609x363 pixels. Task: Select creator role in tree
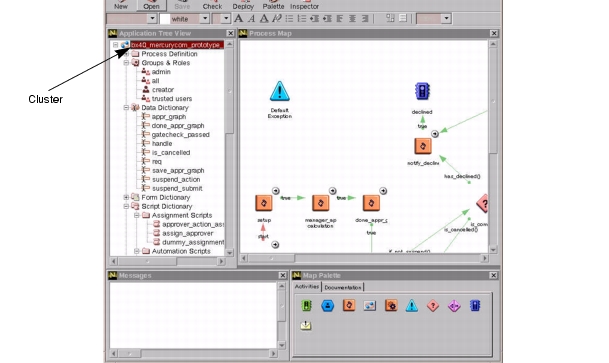tap(163, 90)
